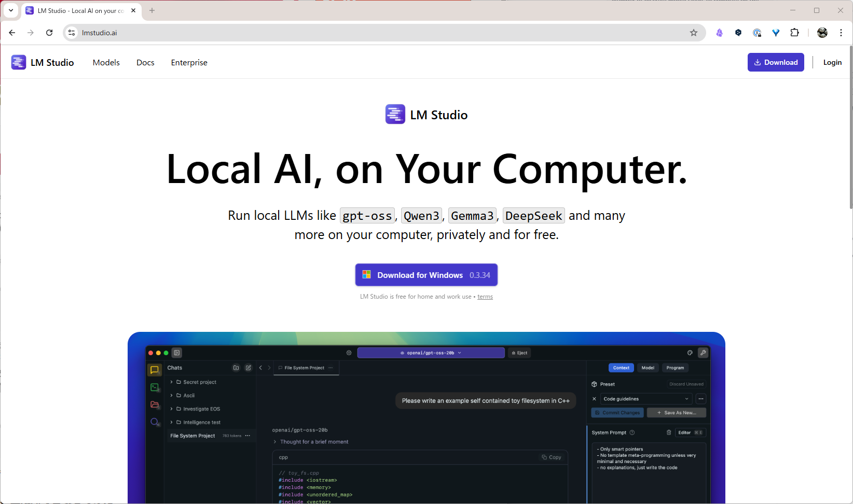The width and height of the screenshot is (853, 504).
Task: Select the magnifier Discover icon in preview sidebar
Action: (155, 422)
